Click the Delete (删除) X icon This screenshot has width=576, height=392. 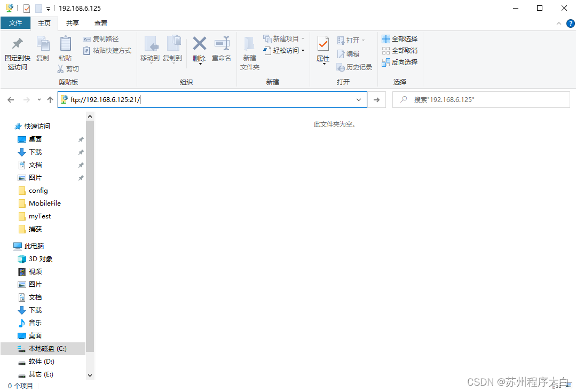point(200,43)
